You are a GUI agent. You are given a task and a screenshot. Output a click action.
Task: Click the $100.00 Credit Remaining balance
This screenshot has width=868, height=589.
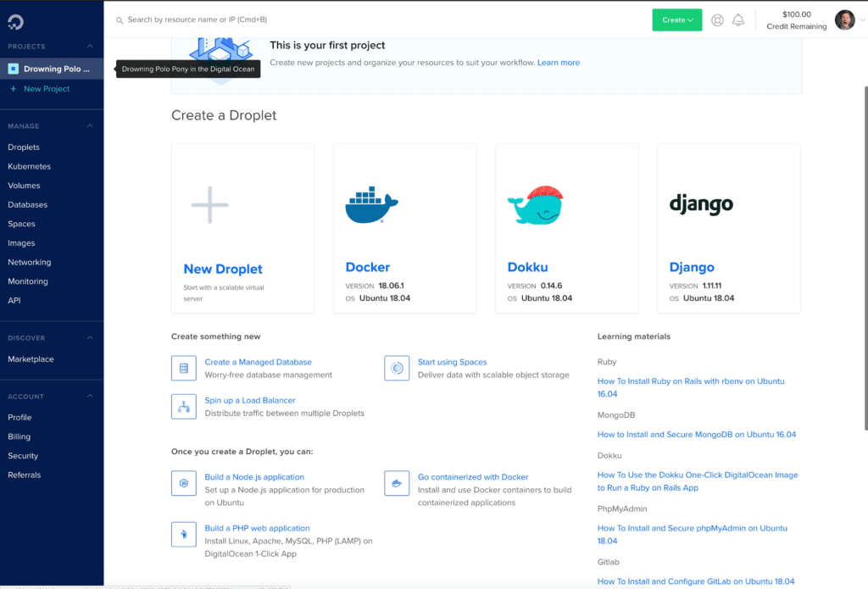[797, 20]
